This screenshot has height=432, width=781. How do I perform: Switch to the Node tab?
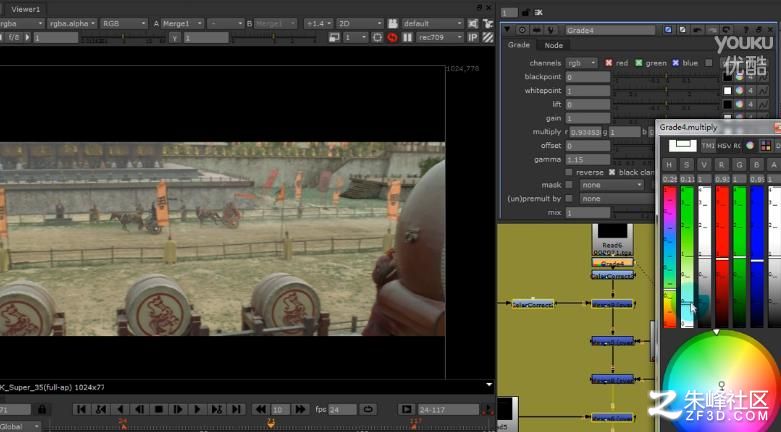[553, 45]
